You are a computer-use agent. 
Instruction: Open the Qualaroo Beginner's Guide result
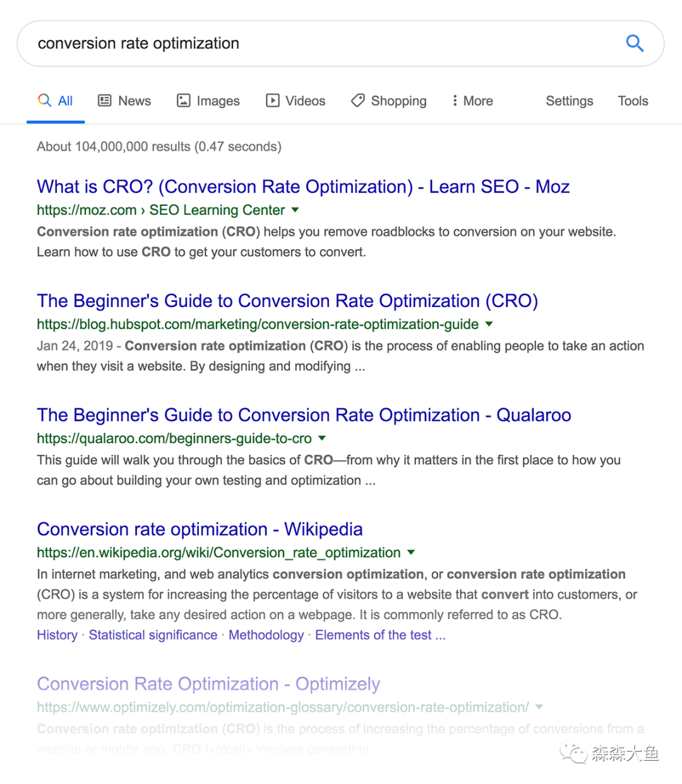tap(304, 415)
